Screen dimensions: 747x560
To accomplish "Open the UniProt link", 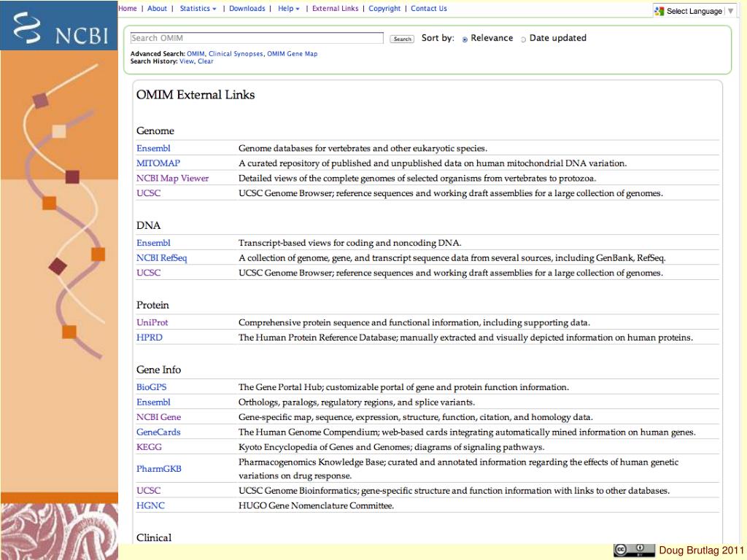I will (x=152, y=322).
